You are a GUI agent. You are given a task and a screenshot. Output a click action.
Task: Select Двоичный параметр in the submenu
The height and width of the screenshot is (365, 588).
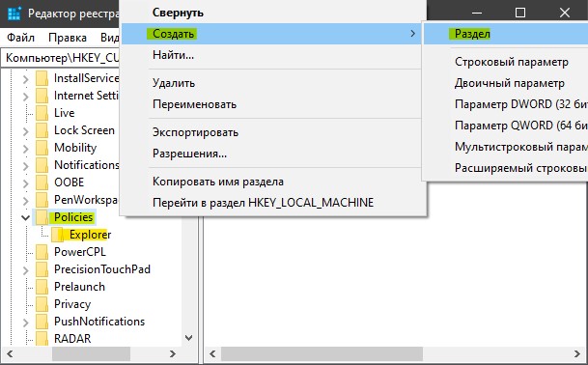click(506, 83)
